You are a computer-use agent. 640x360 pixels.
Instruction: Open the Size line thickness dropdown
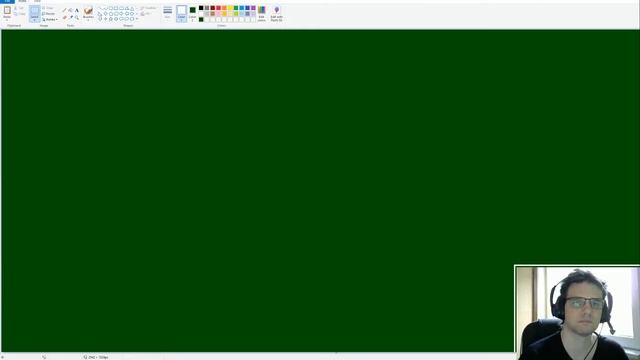(x=167, y=12)
